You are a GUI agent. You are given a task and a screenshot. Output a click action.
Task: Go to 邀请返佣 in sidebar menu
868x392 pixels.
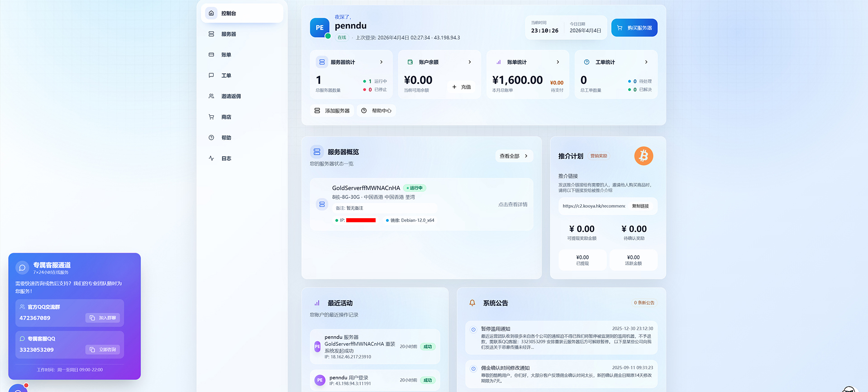231,96
